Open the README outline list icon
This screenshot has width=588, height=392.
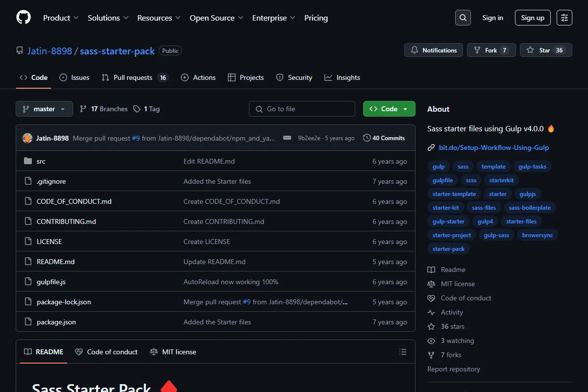pyautogui.click(x=403, y=352)
